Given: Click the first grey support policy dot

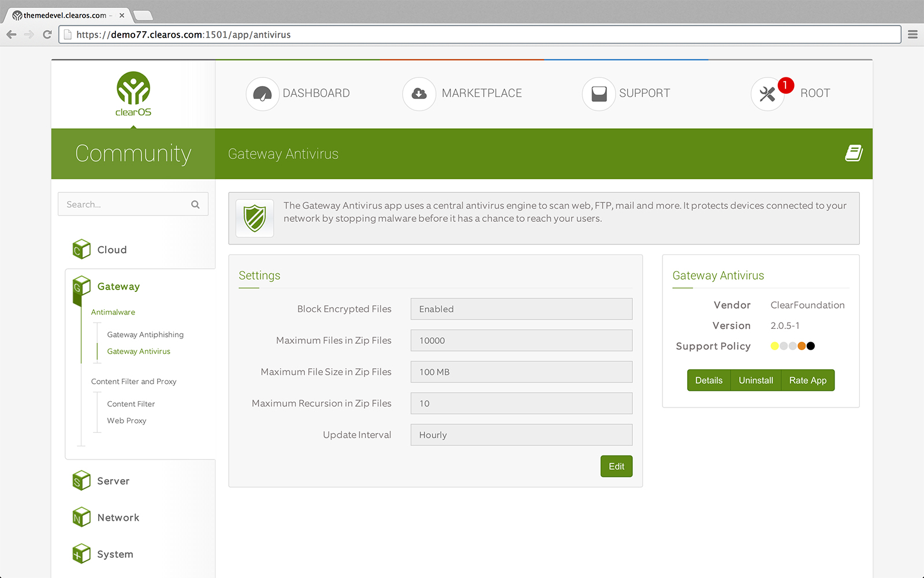Looking at the screenshot, I should click(x=784, y=346).
